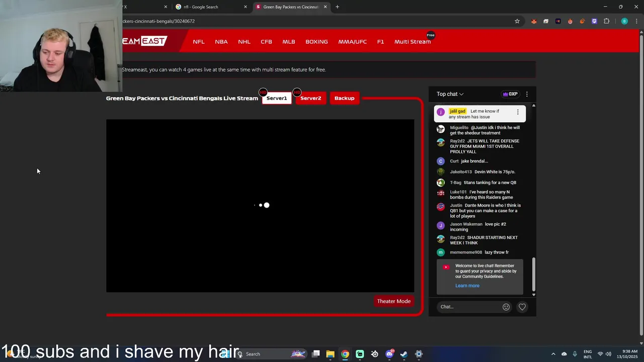
Task: Open the purple Twitch extension icon
Action: click(x=594, y=21)
